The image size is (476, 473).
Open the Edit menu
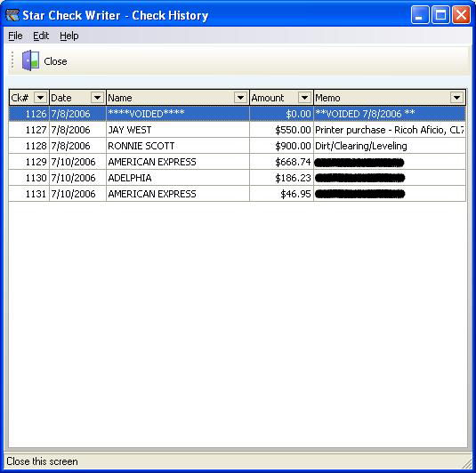pyautogui.click(x=41, y=36)
